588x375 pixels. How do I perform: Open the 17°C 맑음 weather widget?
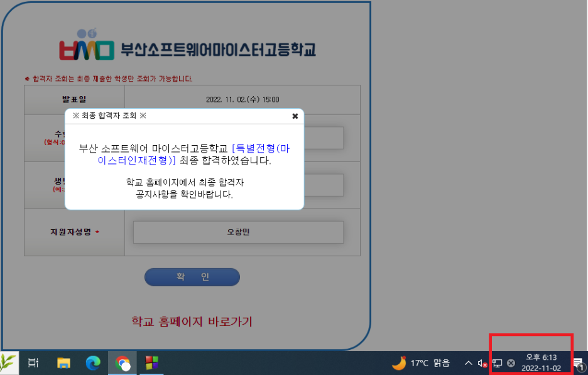pos(420,363)
